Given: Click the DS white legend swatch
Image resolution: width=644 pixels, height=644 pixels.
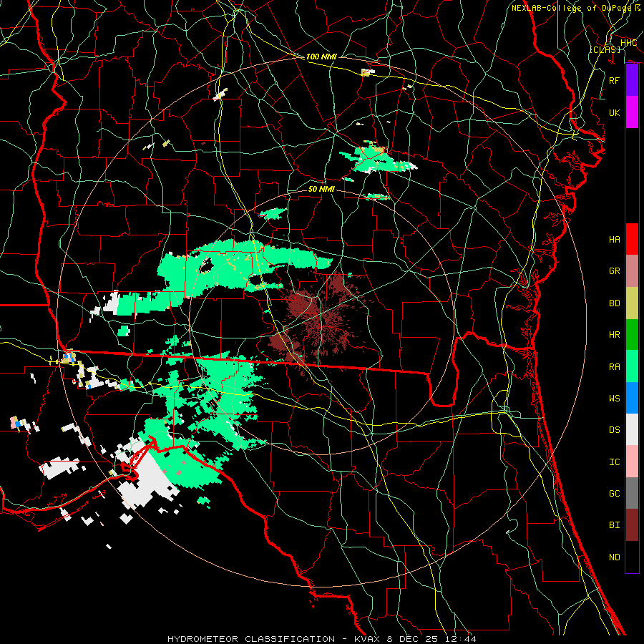Looking at the screenshot, I should (632, 429).
